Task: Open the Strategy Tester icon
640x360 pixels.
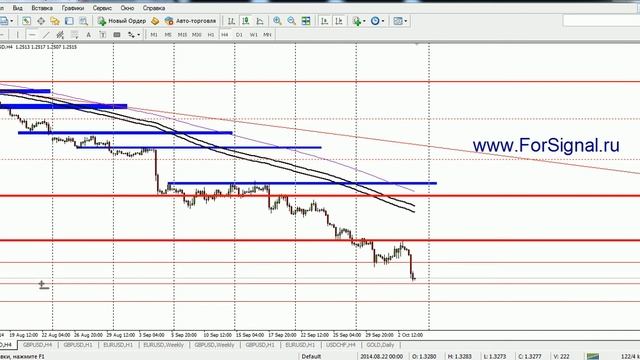Action: click(x=83, y=21)
